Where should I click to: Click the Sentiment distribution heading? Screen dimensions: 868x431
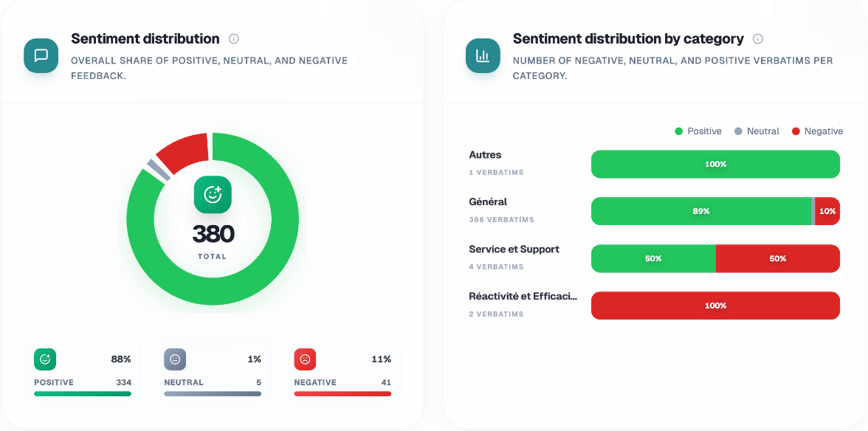[145, 38]
